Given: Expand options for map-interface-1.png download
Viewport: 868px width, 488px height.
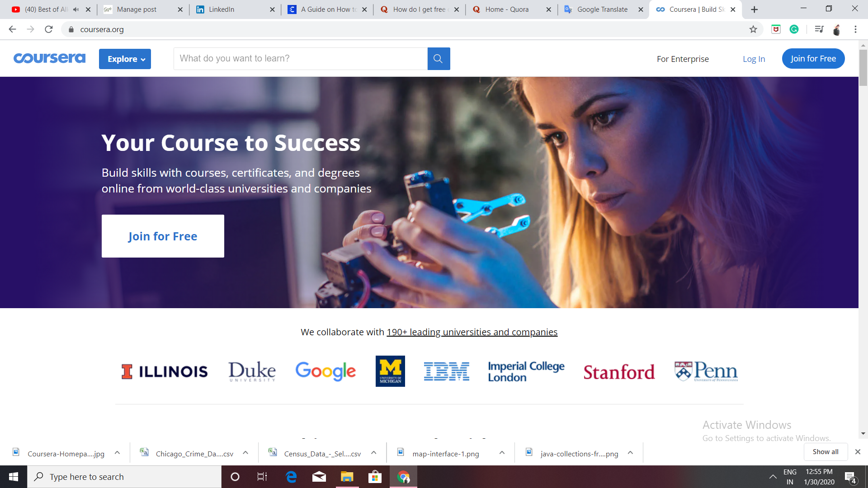Looking at the screenshot, I should point(502,453).
